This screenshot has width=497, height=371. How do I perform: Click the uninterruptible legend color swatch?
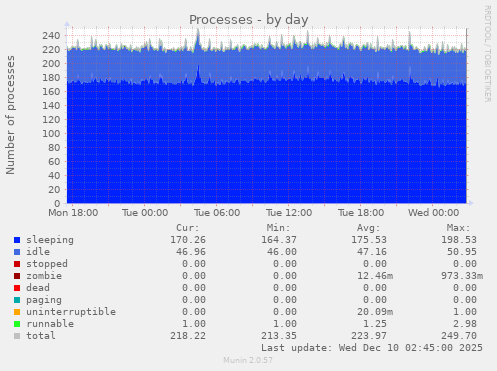click(17, 312)
